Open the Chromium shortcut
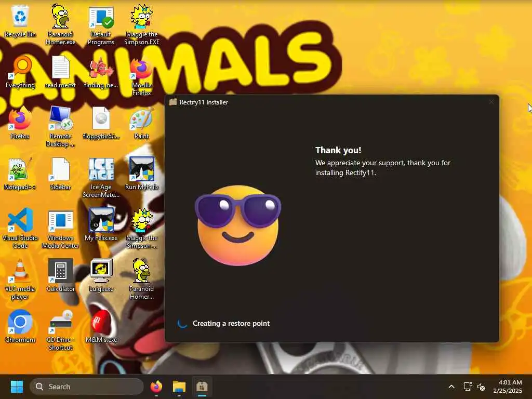This screenshot has height=399, width=532. [x=20, y=326]
